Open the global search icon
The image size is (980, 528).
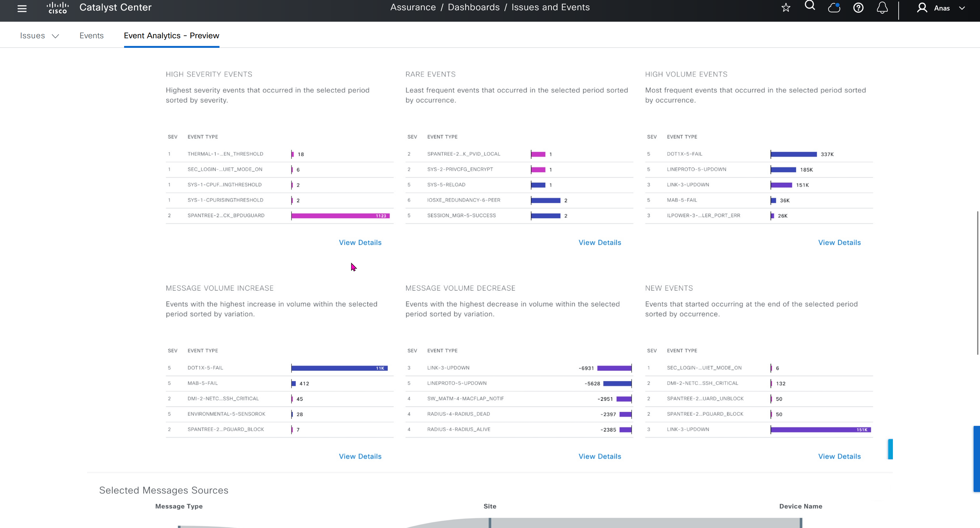(810, 6)
